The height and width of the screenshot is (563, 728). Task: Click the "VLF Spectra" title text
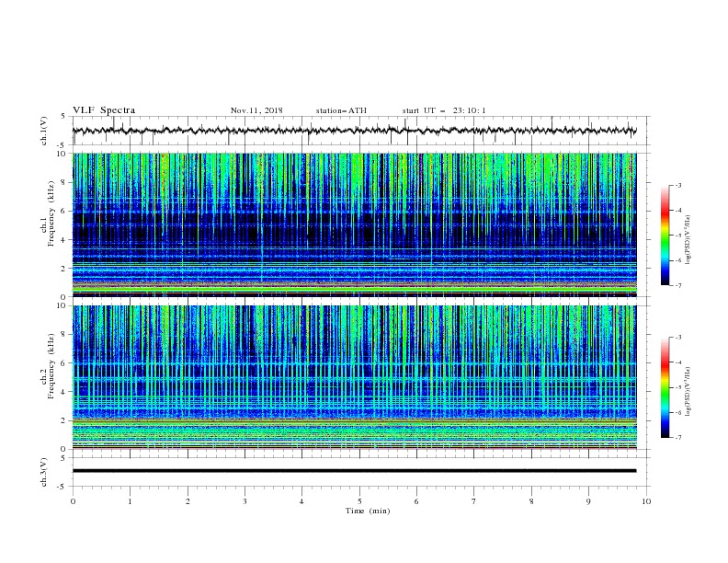[104, 110]
